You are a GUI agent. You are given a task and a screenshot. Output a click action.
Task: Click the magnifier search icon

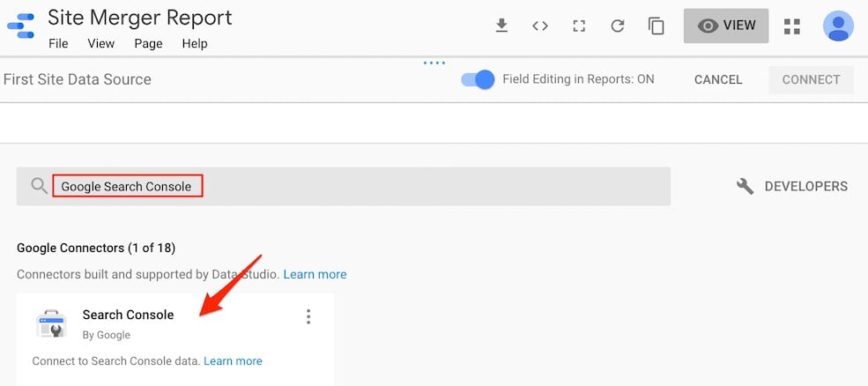pyautogui.click(x=39, y=186)
